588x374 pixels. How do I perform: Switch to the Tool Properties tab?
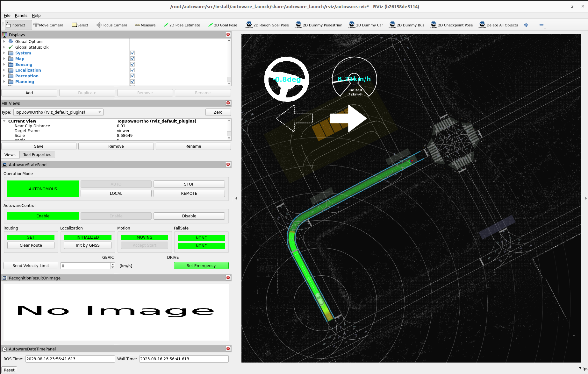coord(37,154)
